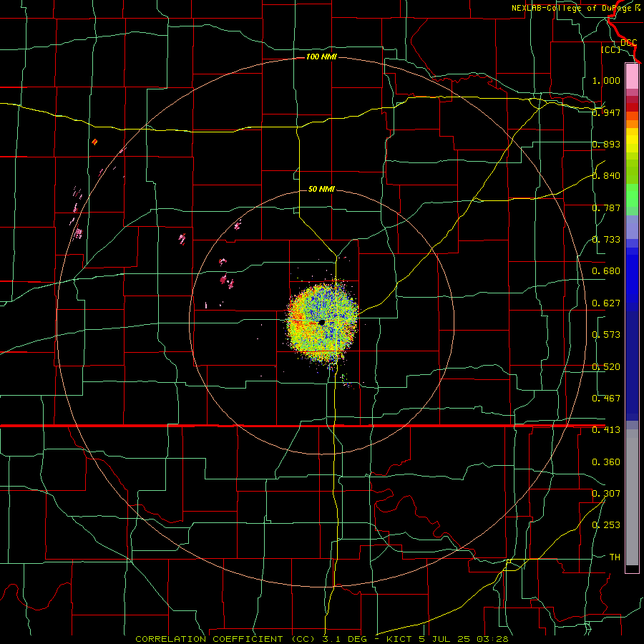Click the TH threshold label
Image resolution: width=644 pixels, height=644 pixels.
pos(615,557)
